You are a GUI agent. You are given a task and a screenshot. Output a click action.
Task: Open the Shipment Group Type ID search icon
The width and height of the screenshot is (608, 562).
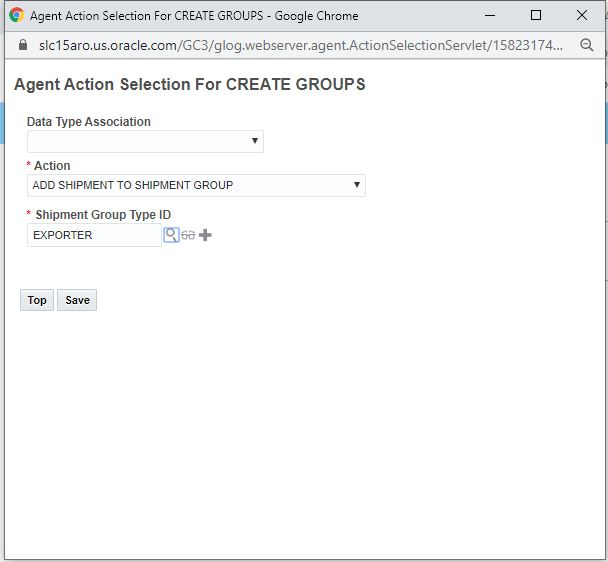(171, 235)
